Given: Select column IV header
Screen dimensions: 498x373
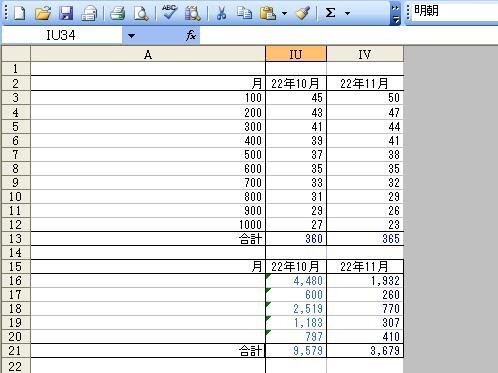Looking at the screenshot, I should (365, 54).
